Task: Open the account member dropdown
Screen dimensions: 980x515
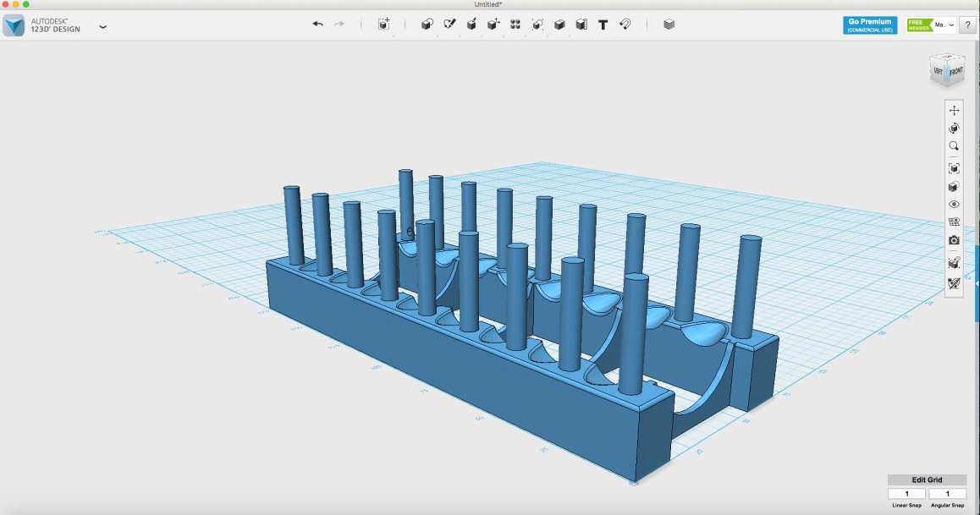Action: click(944, 25)
